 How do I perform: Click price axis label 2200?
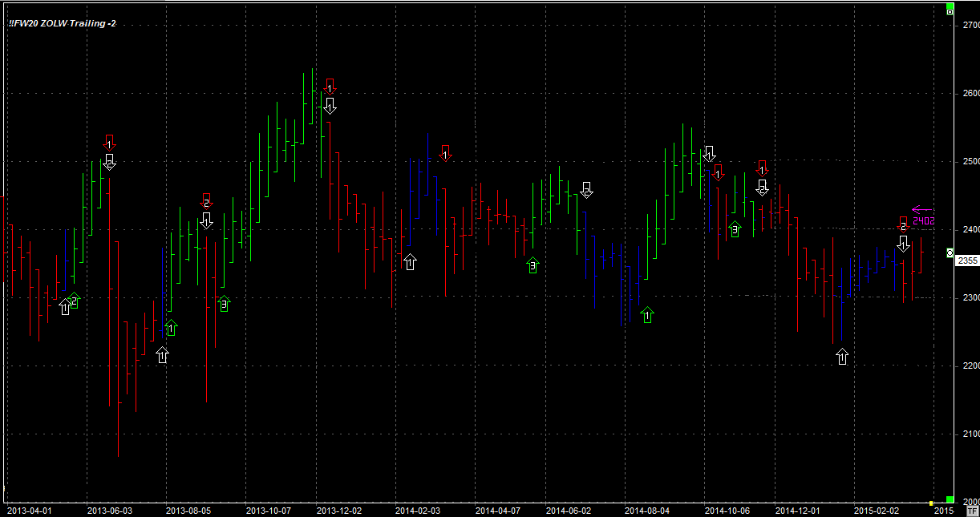coord(970,366)
